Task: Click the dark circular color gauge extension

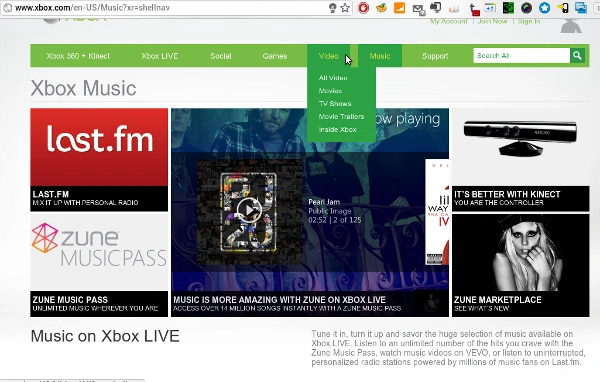Action: coord(527,8)
